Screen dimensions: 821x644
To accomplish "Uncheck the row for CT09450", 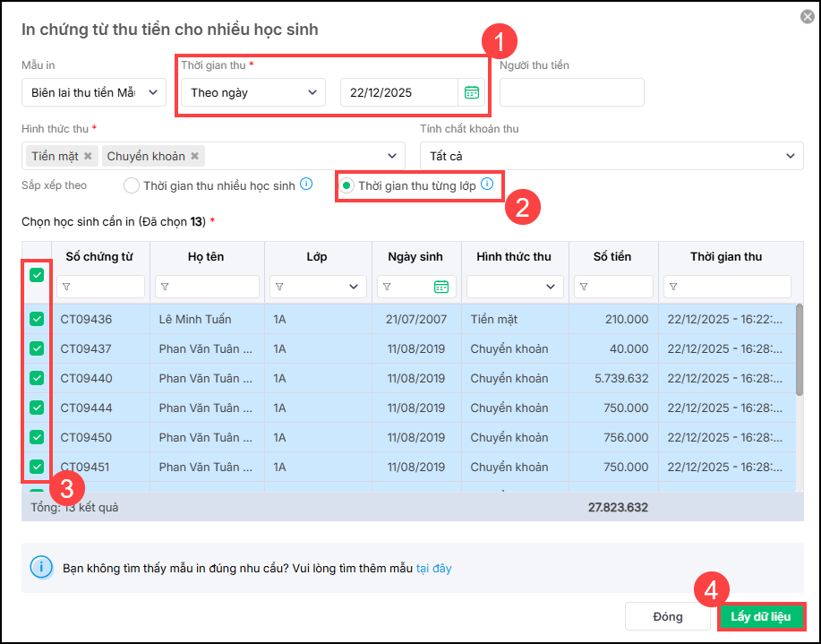I will click(x=37, y=437).
